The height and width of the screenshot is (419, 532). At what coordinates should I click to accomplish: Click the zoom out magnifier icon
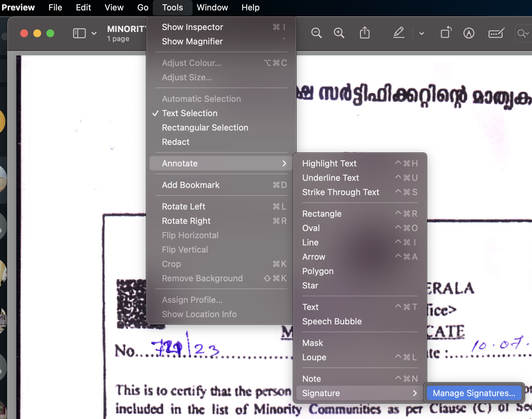click(316, 33)
